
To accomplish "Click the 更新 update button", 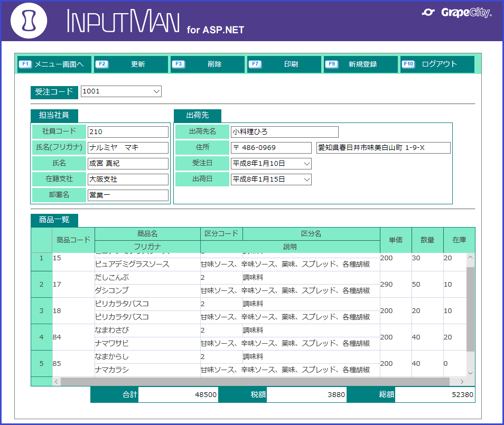I will click(x=131, y=64).
